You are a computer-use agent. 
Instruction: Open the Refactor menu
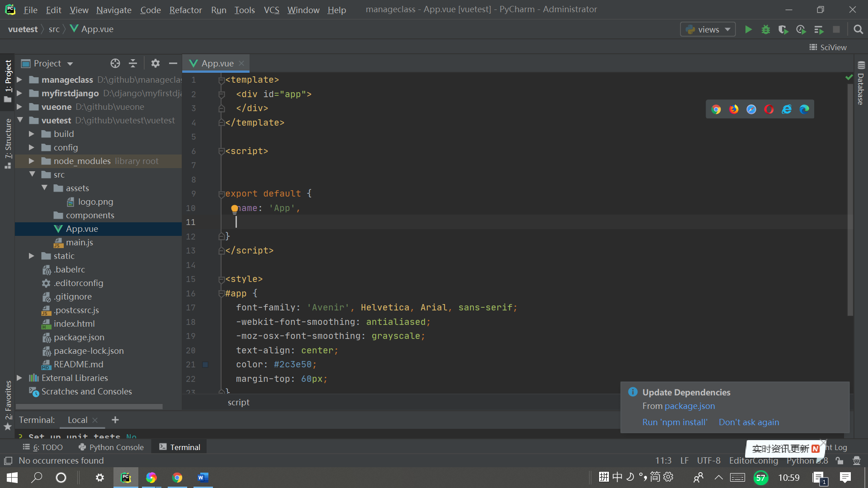click(185, 10)
